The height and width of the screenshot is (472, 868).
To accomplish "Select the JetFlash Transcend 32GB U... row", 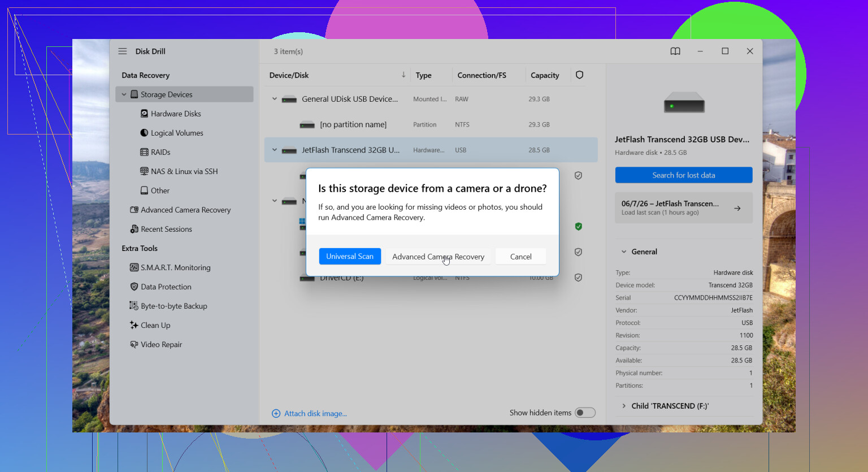I will coord(431,150).
